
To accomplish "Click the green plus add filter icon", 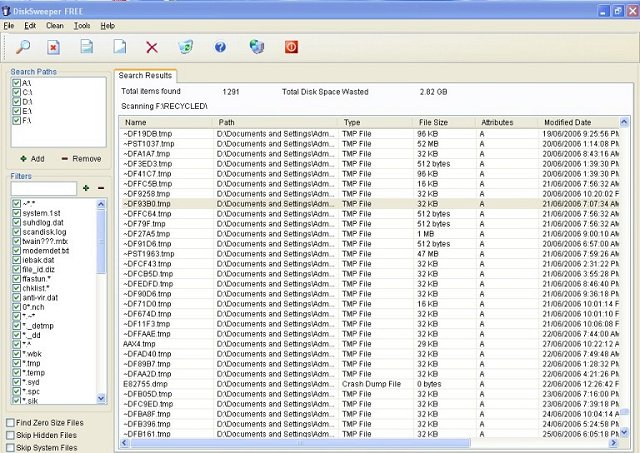I will [x=86, y=187].
